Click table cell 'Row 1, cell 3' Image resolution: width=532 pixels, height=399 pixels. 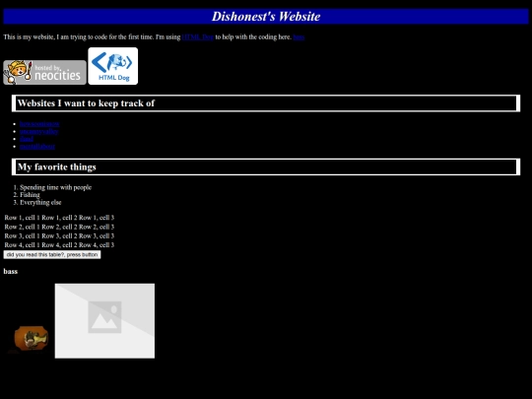(97, 218)
